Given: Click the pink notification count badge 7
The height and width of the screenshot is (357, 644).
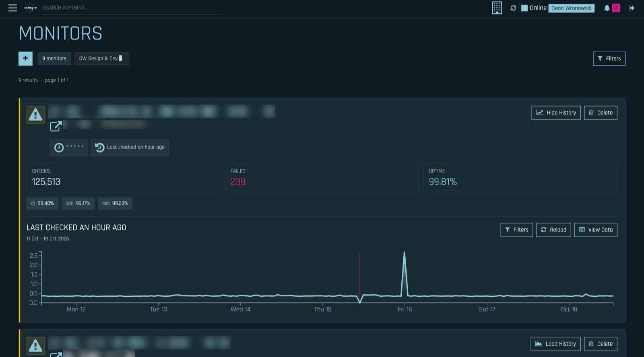Looking at the screenshot, I should (616, 8).
